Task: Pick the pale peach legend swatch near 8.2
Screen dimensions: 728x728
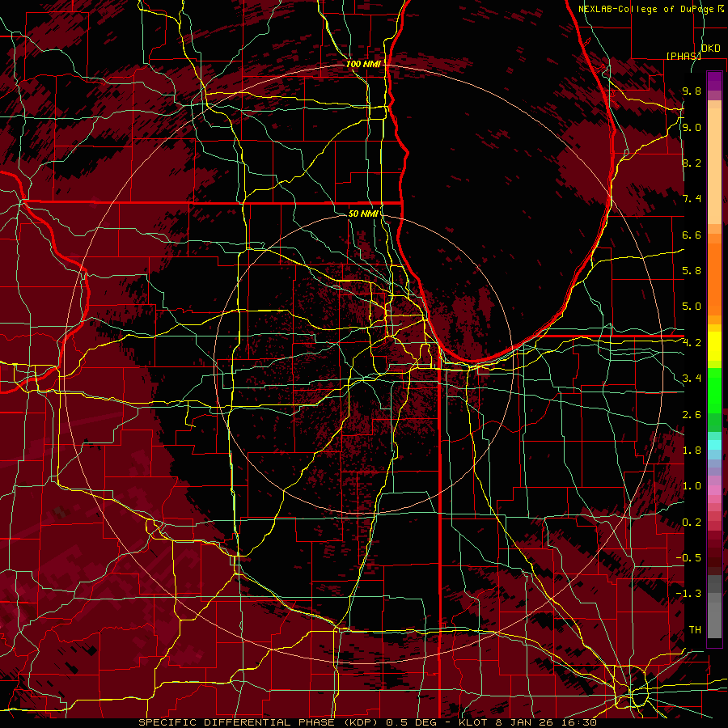Action: tap(714, 166)
